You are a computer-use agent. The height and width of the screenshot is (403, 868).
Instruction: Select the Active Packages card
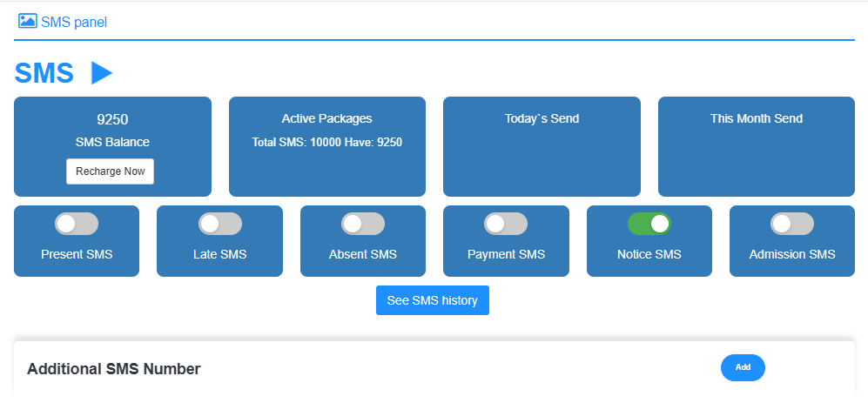point(327,147)
